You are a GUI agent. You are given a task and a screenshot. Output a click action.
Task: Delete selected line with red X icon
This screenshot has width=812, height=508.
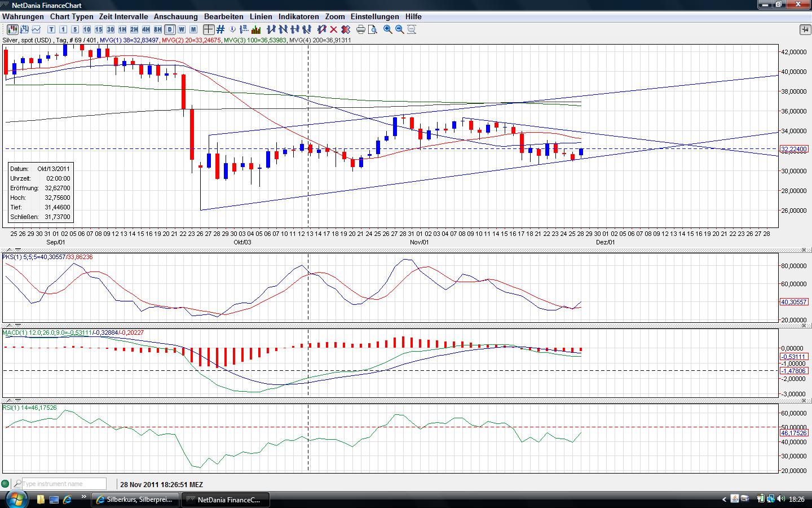(333, 29)
